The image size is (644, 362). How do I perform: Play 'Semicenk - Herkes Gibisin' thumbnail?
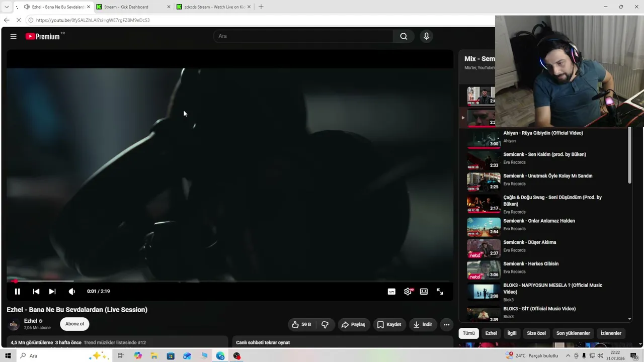coord(484,270)
